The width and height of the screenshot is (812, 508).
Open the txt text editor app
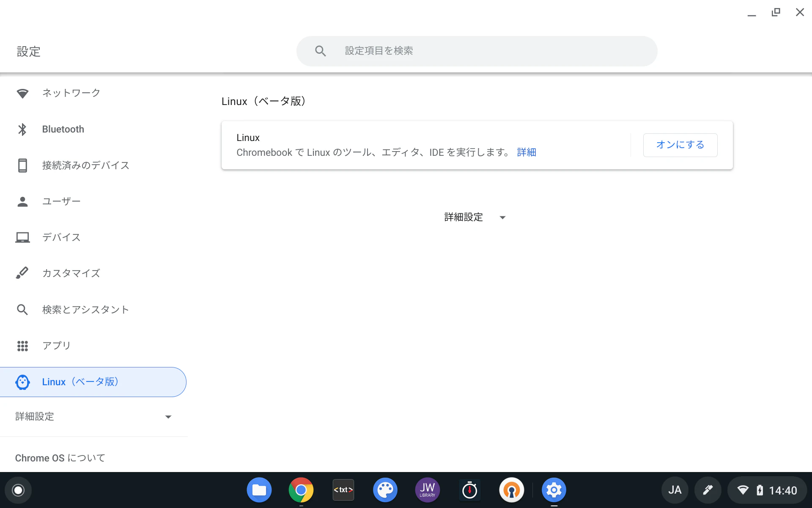click(x=343, y=490)
